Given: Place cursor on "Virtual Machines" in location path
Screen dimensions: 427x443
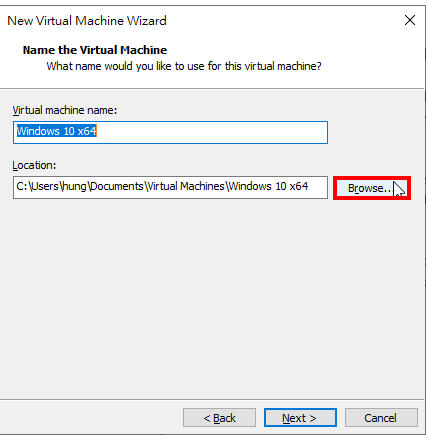Looking at the screenshot, I should pos(186,186).
